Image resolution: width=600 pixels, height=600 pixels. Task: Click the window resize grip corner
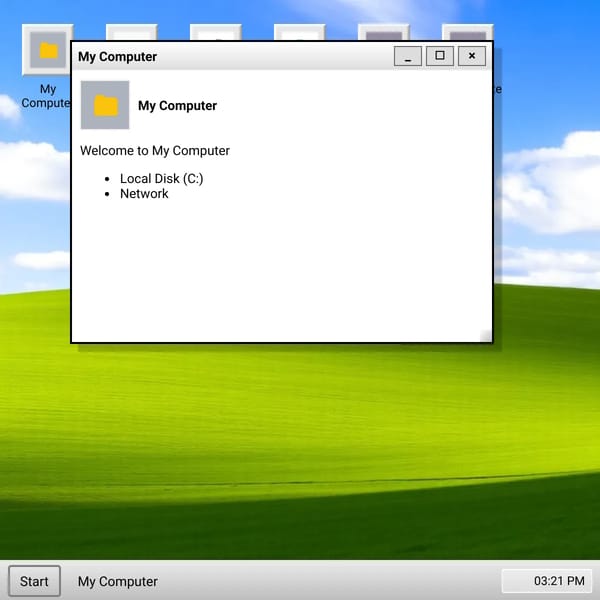pyautogui.click(x=486, y=336)
